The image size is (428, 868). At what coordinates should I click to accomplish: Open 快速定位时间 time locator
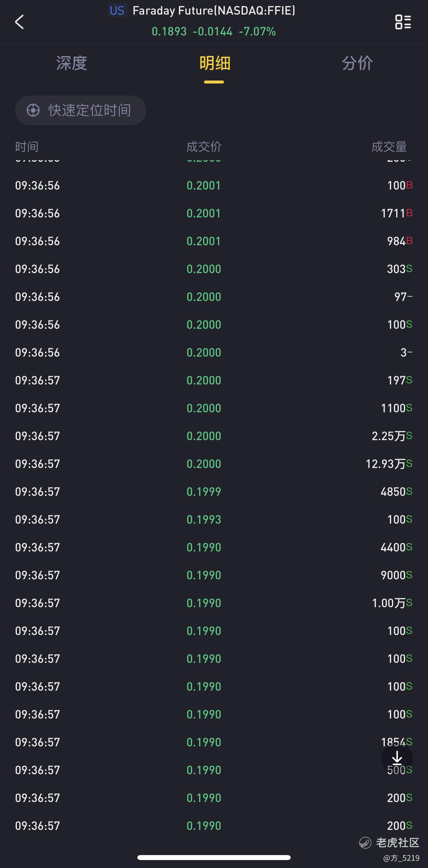click(x=80, y=110)
